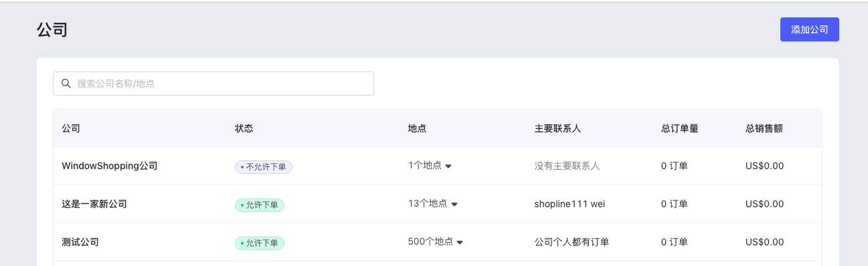Click 允许下单 badge for 这是一家新公司
Viewport: 868px width, 266px height.
pos(260,205)
